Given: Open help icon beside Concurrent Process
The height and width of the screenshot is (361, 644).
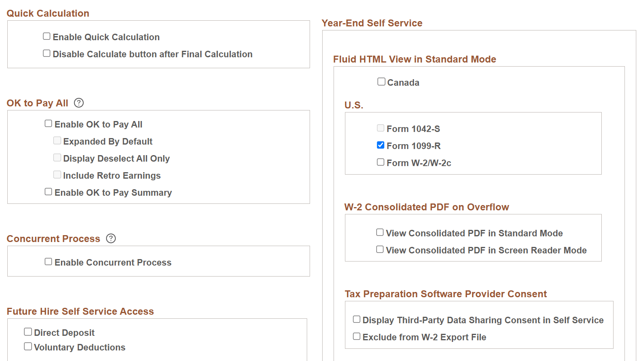Looking at the screenshot, I should (111, 238).
